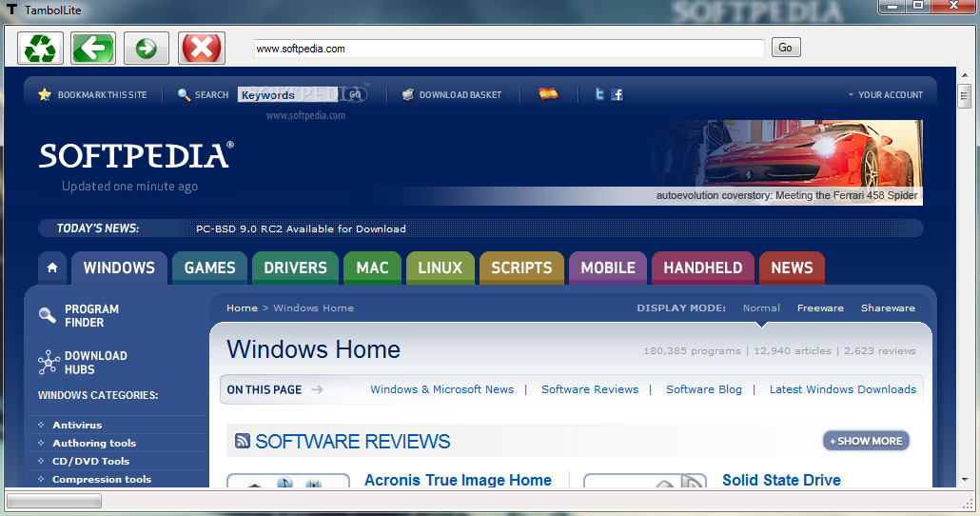Open the Twitter icon

pos(599,94)
